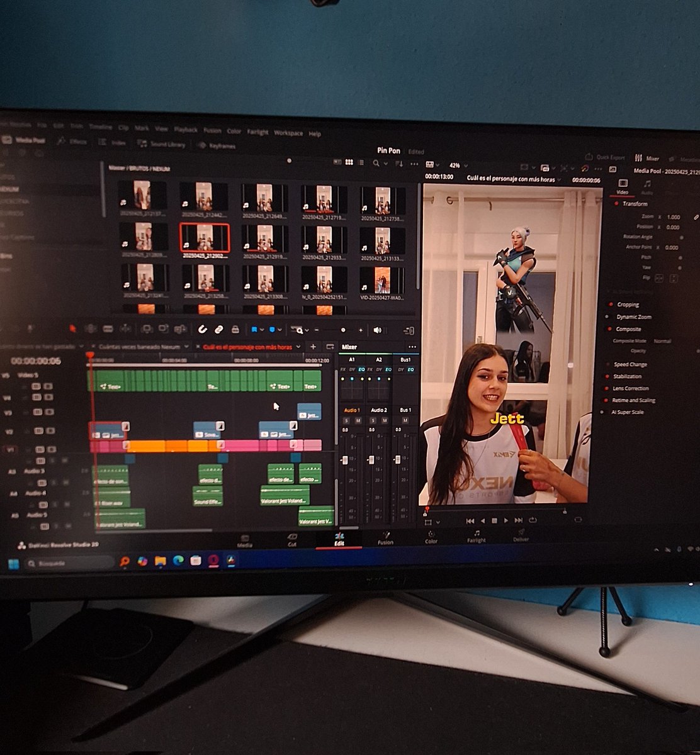Open the Effects panel
This screenshot has width=700, height=755.
click(72, 142)
